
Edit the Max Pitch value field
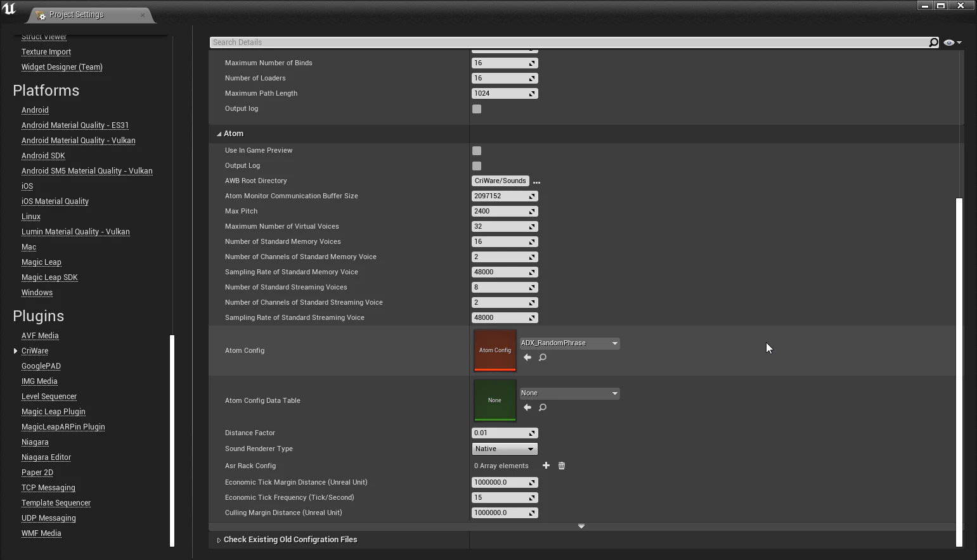(x=505, y=212)
